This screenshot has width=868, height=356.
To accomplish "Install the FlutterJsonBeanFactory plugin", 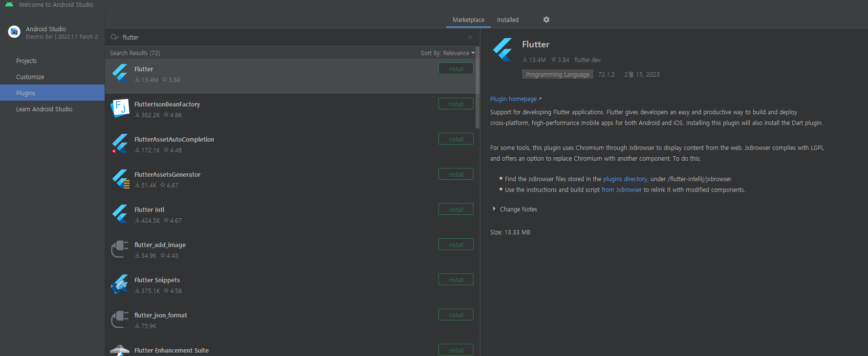I will (456, 104).
